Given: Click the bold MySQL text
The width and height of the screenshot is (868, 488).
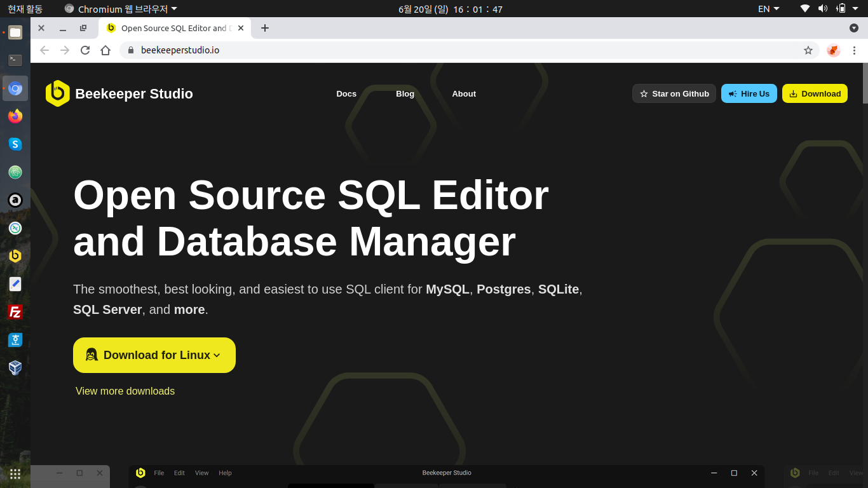Looking at the screenshot, I should (x=447, y=289).
